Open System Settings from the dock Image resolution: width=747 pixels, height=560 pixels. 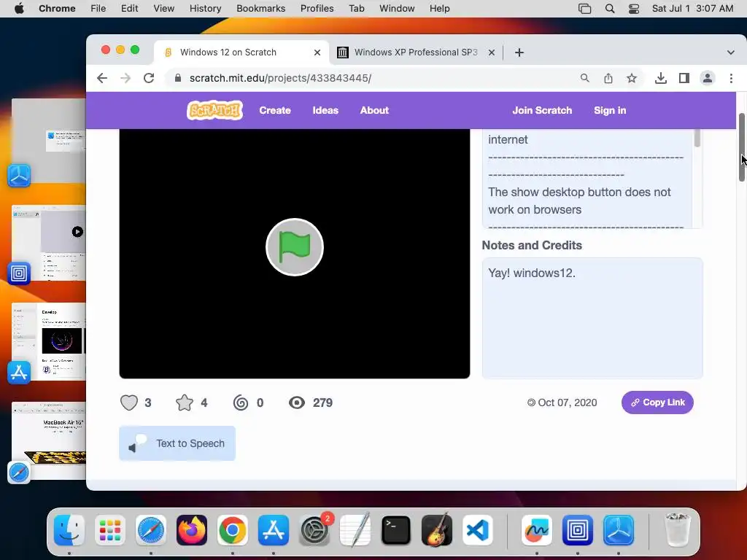pos(314,530)
